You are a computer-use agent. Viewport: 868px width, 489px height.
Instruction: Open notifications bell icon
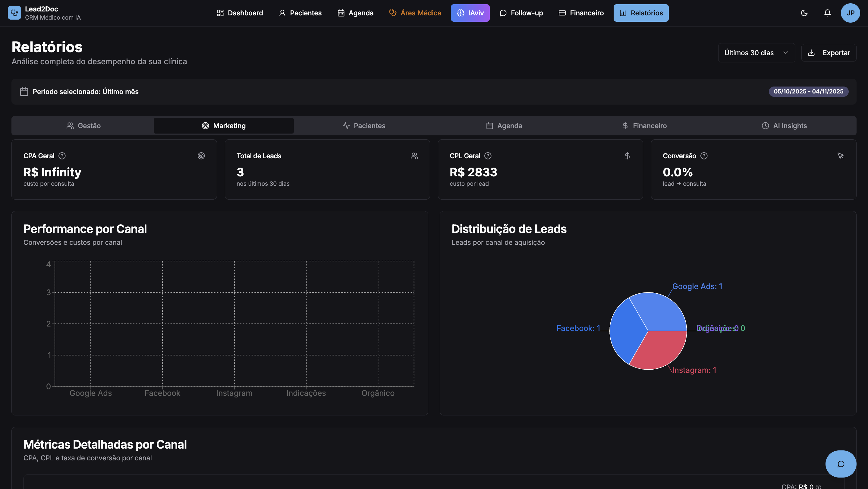(827, 13)
